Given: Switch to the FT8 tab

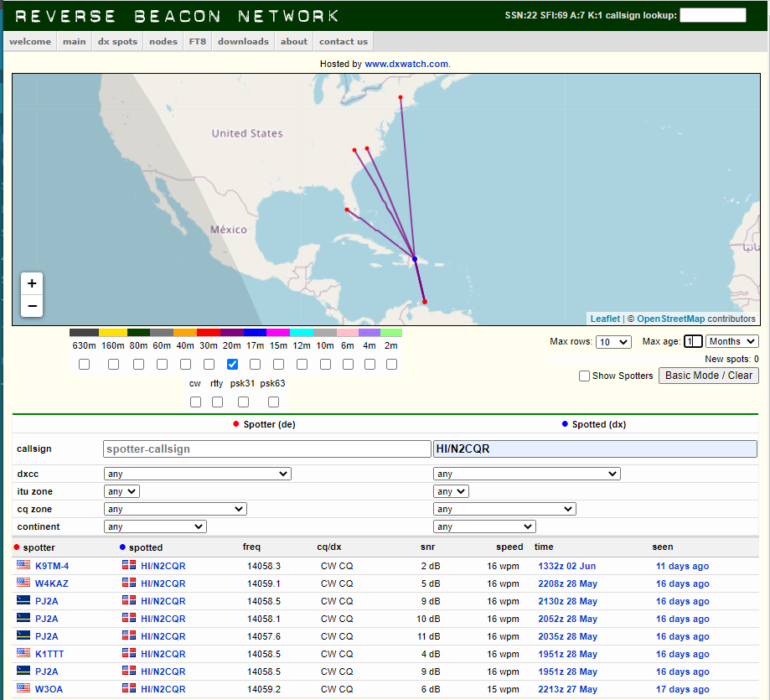Looking at the screenshot, I should coord(198,41).
